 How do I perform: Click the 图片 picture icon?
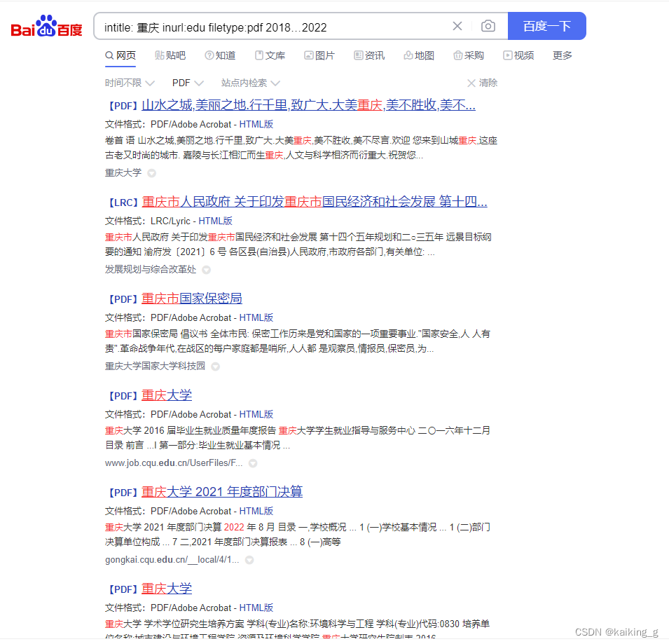308,55
